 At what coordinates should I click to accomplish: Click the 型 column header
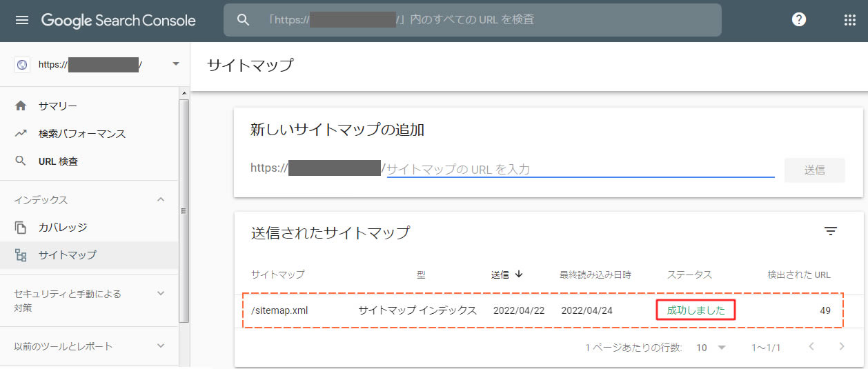click(x=422, y=275)
